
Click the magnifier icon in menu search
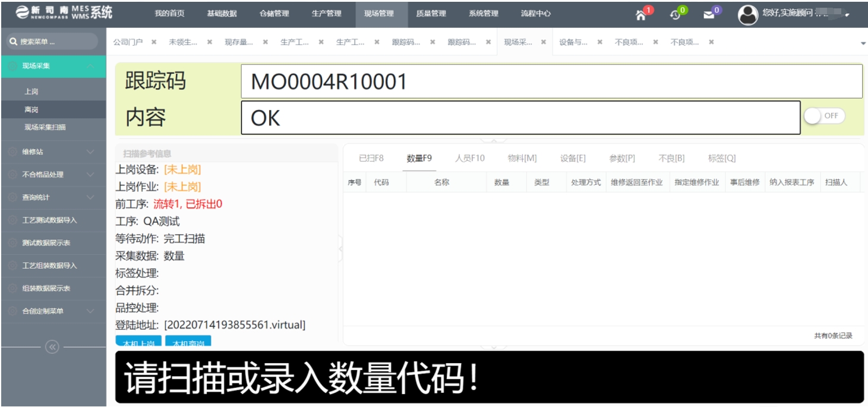12,42
